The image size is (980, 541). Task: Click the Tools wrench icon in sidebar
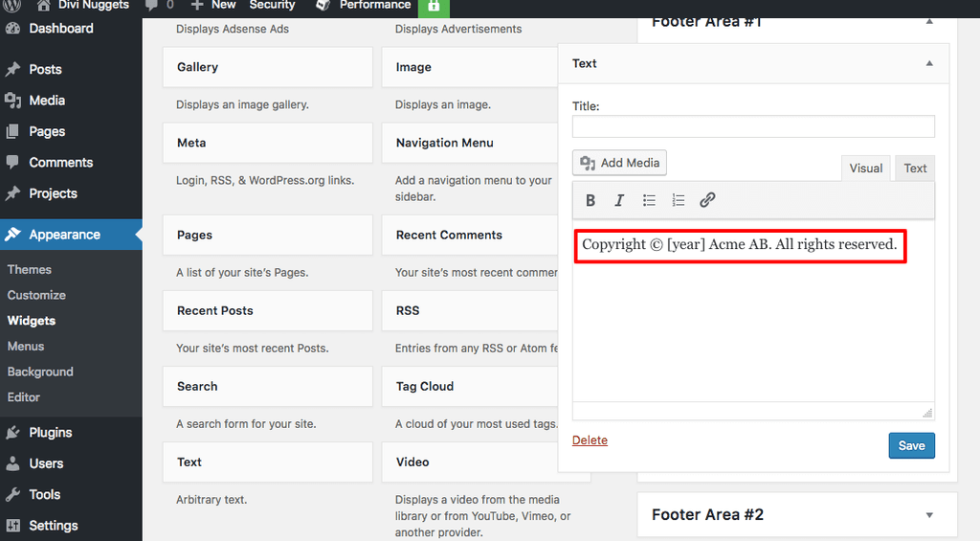coord(12,494)
